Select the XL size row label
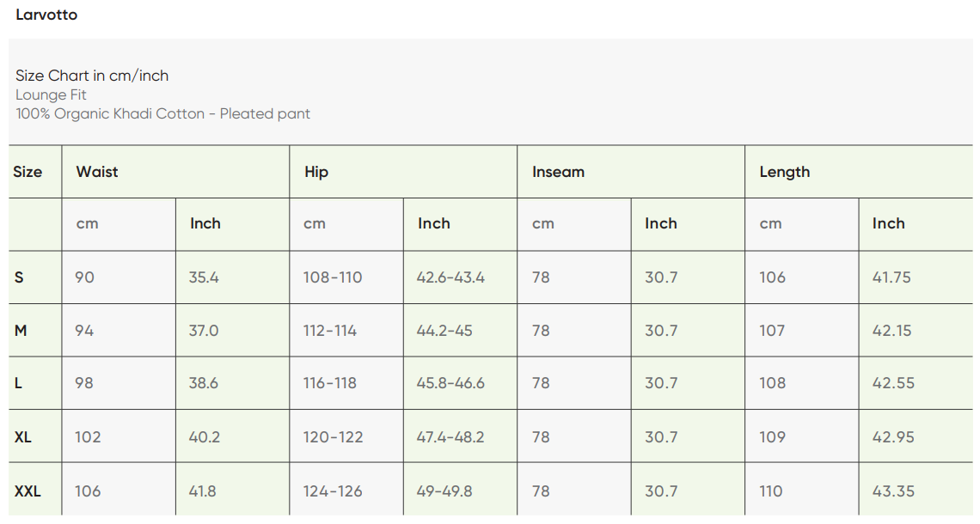The image size is (980, 524). [x=23, y=437]
